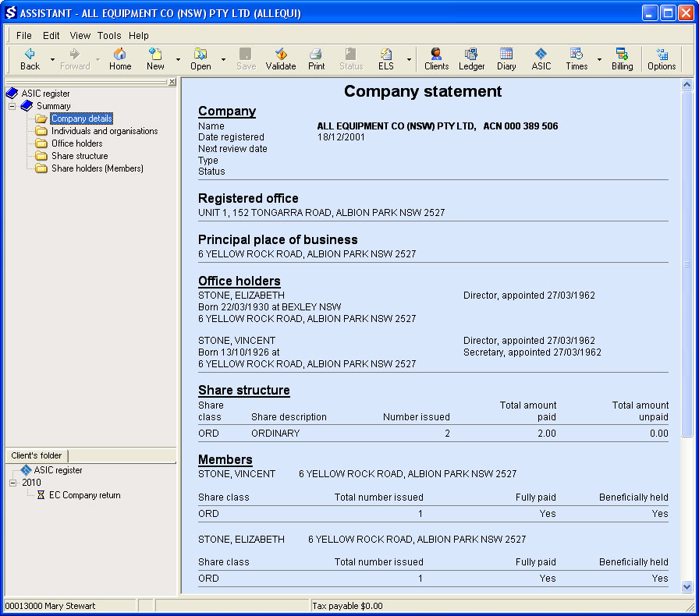Select Individuals and organisations tree item
Image resolution: width=699 pixels, height=616 pixels.
coord(105,131)
